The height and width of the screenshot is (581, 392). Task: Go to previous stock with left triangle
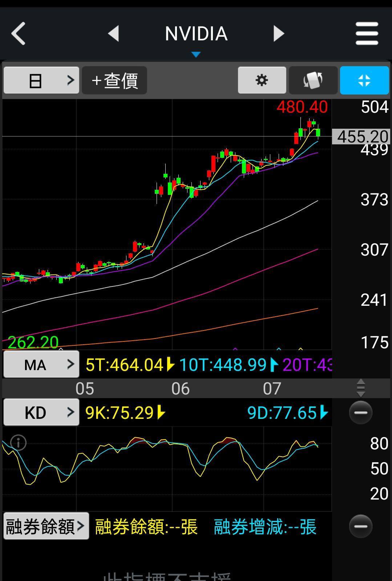click(x=113, y=33)
